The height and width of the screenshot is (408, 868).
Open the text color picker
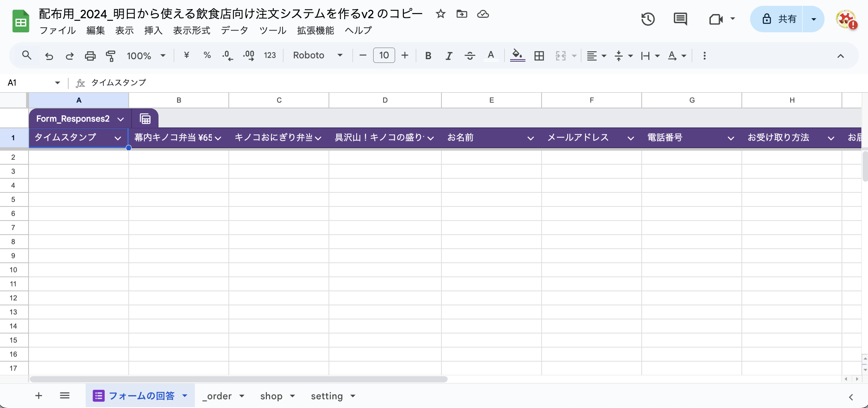click(491, 55)
